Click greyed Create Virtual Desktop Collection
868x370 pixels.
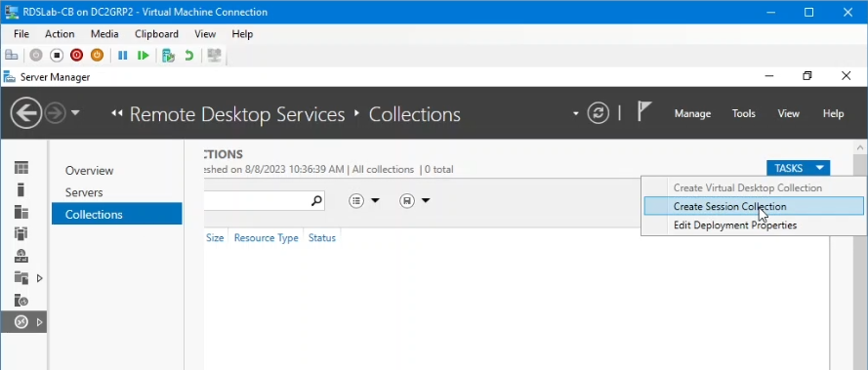coord(754,187)
